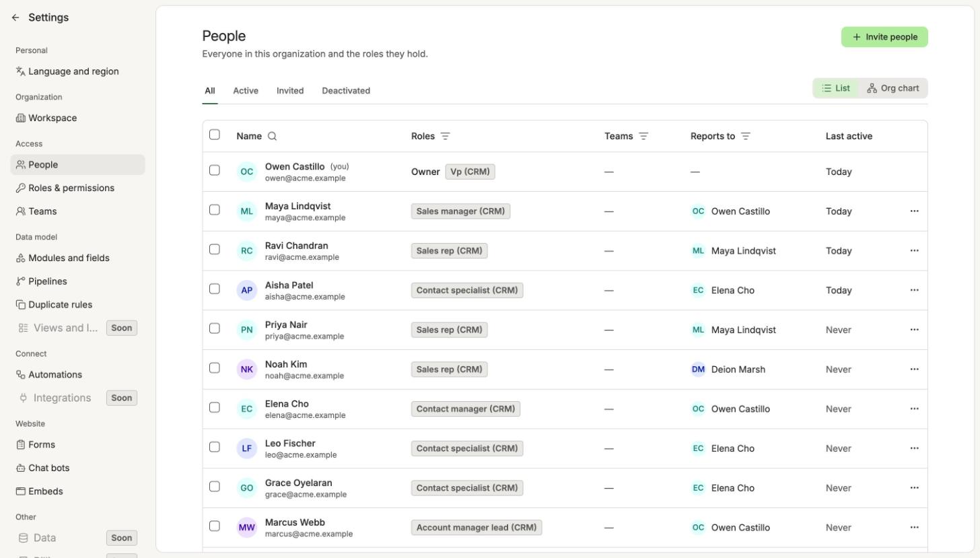Open Chat bots in sidebar
Image resolution: width=980 pixels, height=558 pixels.
coord(78,468)
